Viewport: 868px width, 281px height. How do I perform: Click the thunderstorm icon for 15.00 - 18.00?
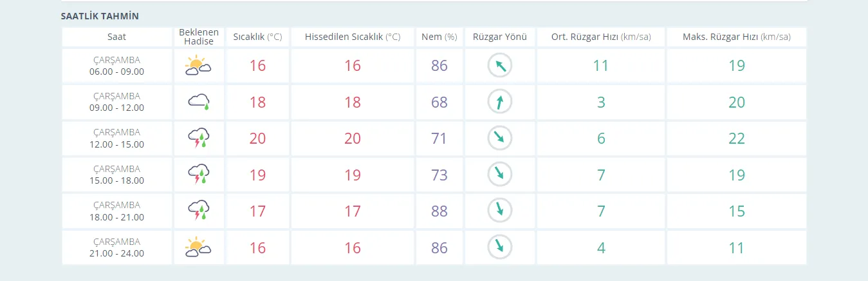[x=199, y=175]
